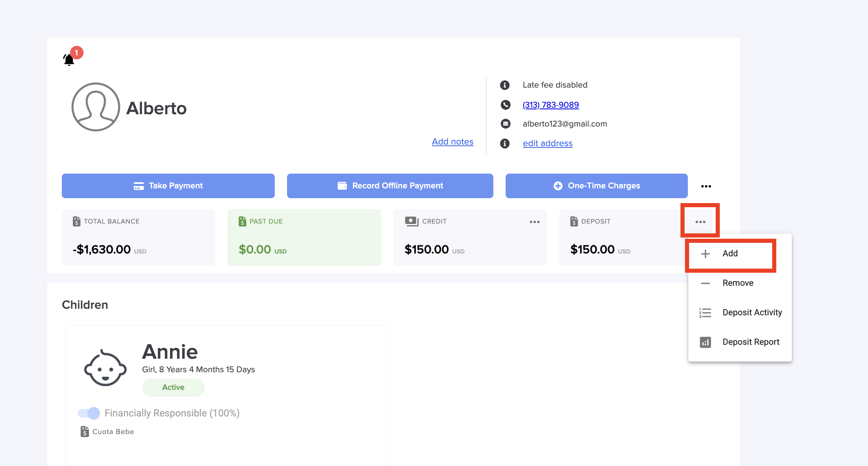
Task: Click the Deposit card dollar icon
Action: pyautogui.click(x=574, y=222)
